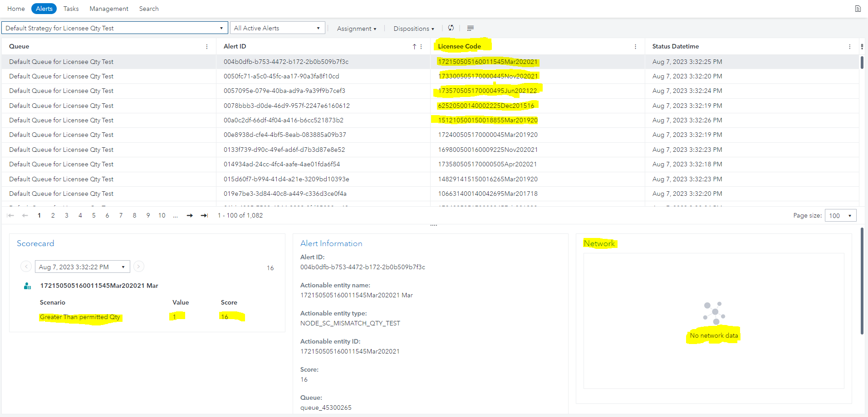Open the Dispositions menu
The image size is (868, 417).
[413, 28]
